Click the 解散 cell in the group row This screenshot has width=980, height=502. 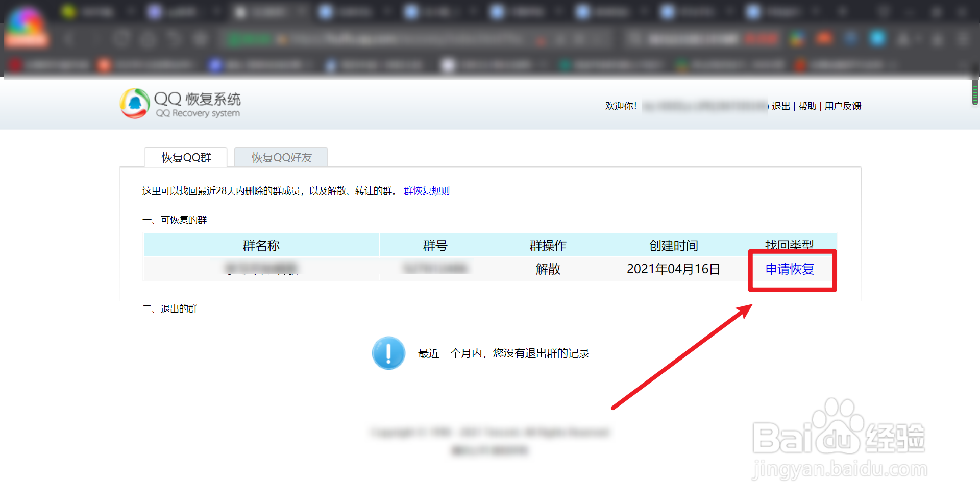[548, 269]
